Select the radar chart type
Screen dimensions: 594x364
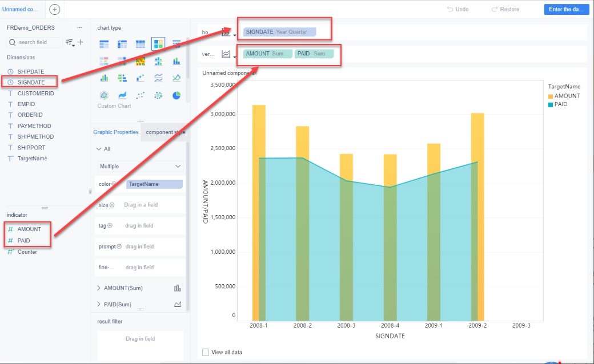point(104,95)
